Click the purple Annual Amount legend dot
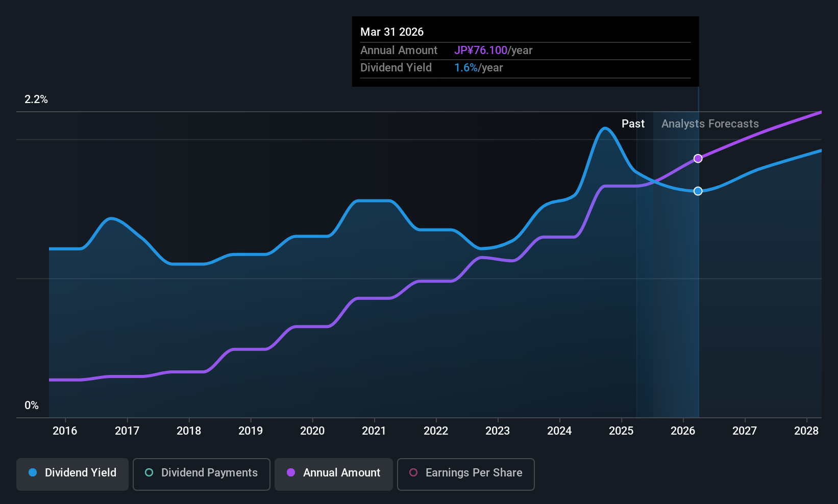Viewport: 838px width, 504px height. click(291, 472)
